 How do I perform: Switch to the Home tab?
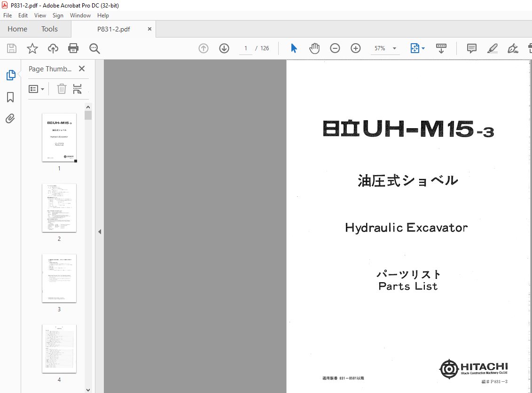pyautogui.click(x=17, y=29)
